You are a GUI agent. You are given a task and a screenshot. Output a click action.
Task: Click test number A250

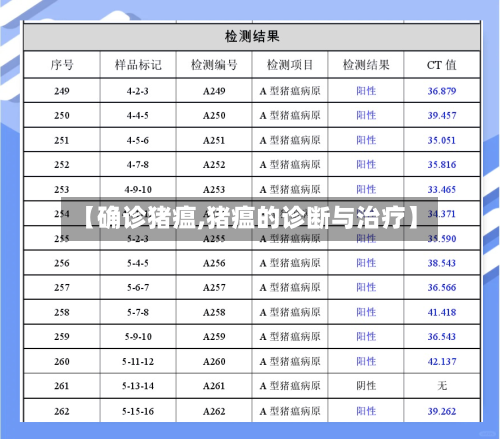click(x=214, y=115)
